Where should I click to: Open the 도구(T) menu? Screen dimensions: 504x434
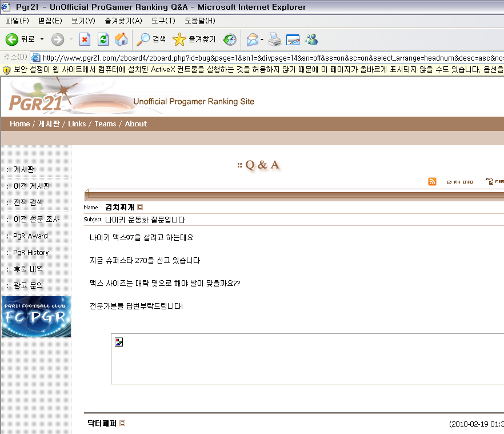[163, 21]
